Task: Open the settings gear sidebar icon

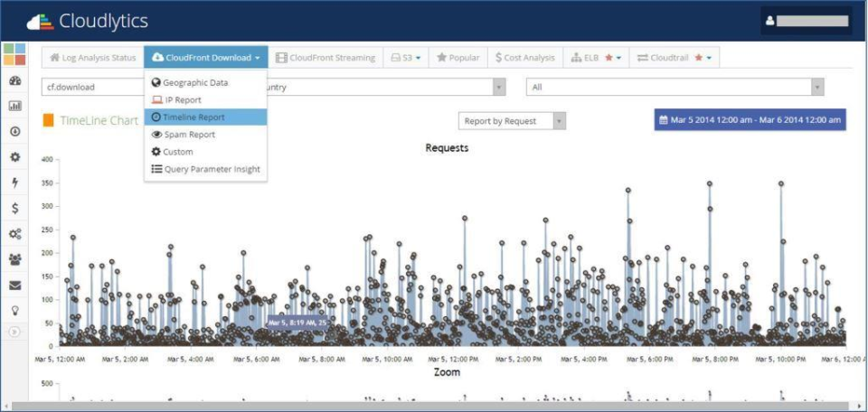Action: click(x=15, y=157)
